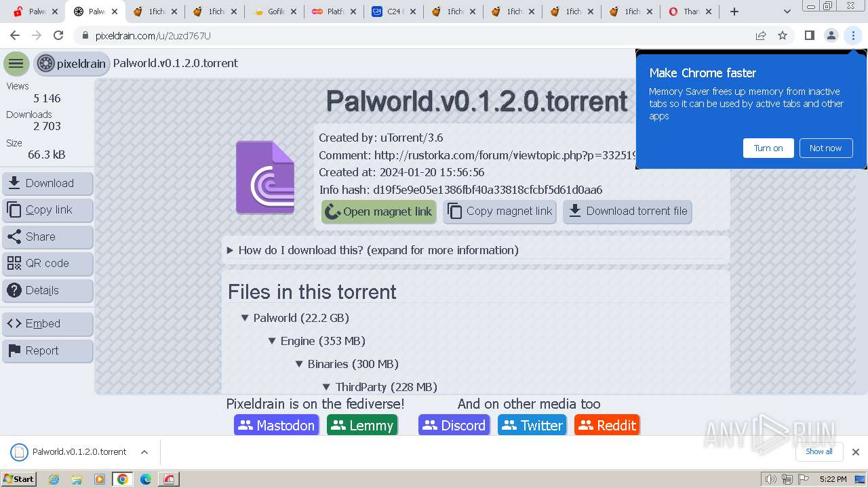Viewport: 868px width, 488px height.
Task: Go to the pixeldrain home logo button
Action: 72,64
